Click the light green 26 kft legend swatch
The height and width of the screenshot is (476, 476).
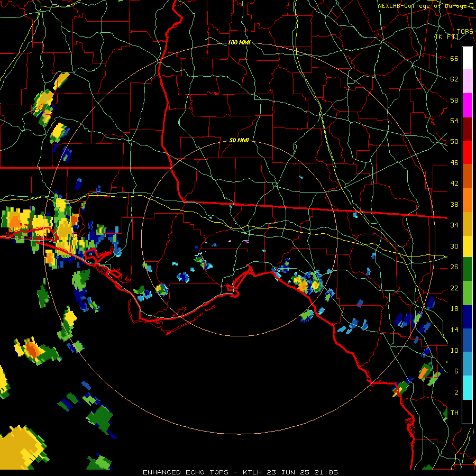click(x=467, y=293)
